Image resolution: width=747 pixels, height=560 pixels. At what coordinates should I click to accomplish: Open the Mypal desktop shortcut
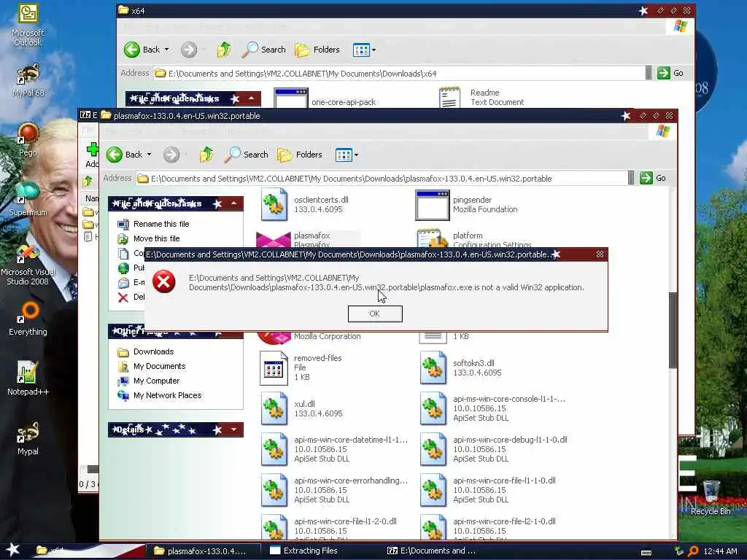pyautogui.click(x=28, y=438)
